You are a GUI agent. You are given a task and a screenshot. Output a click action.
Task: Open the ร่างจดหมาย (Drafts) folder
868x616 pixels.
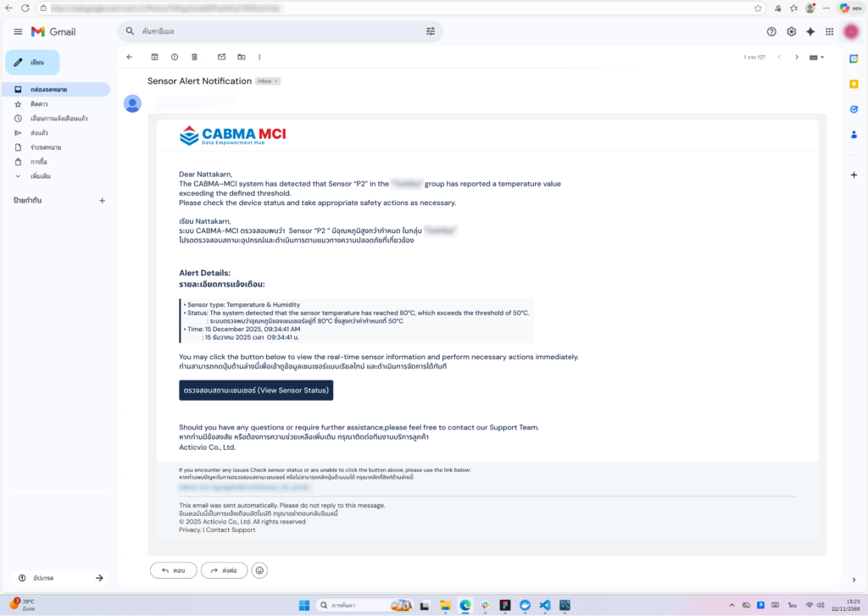[45, 147]
